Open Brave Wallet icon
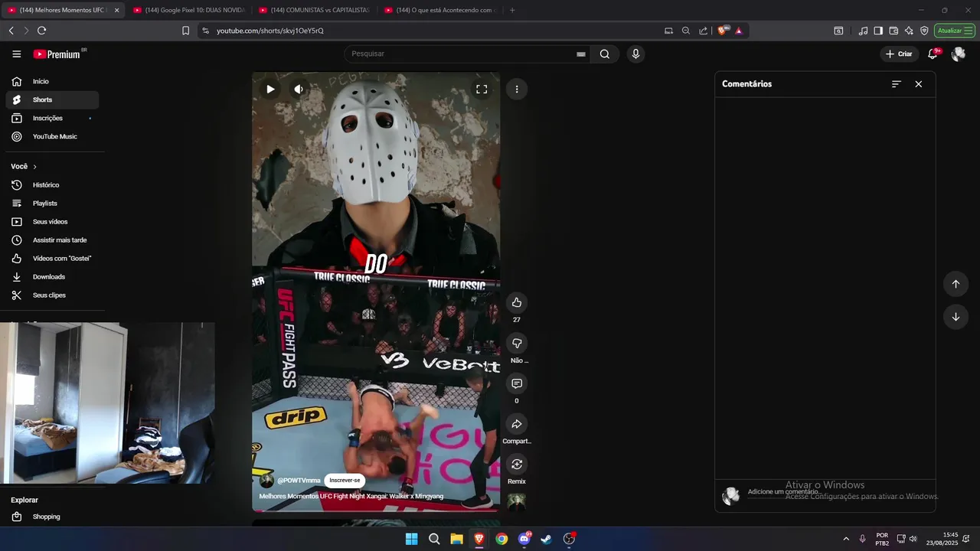This screenshot has height=551, width=980. [x=893, y=31]
